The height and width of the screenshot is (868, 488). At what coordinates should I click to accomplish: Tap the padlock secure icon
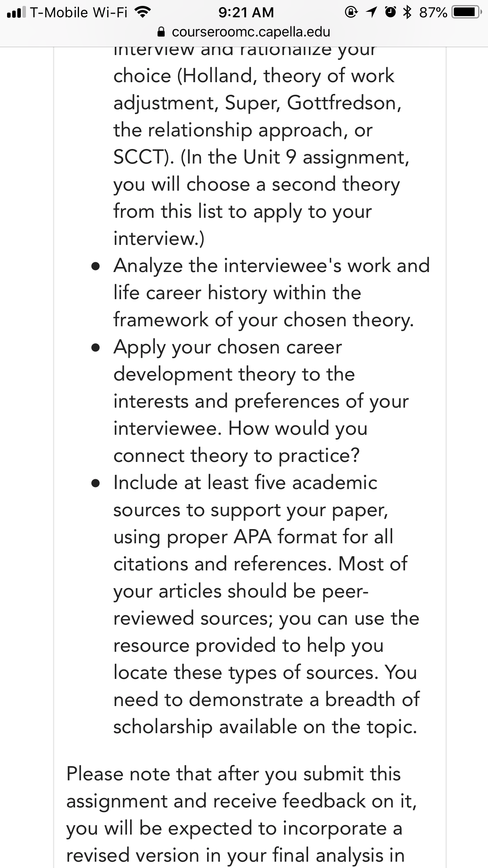(x=161, y=32)
